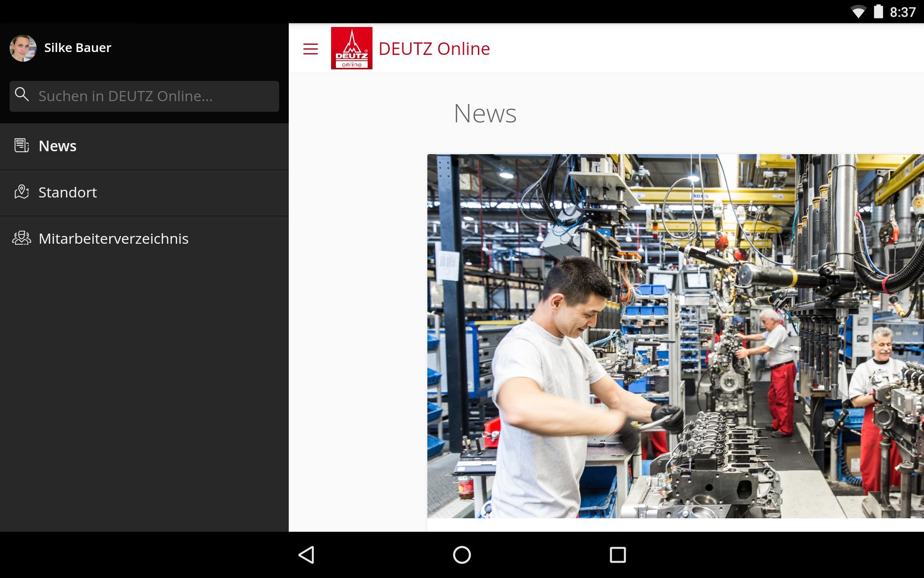Tap Silke Bauer's profile avatar
The height and width of the screenshot is (578, 924).
(x=23, y=48)
